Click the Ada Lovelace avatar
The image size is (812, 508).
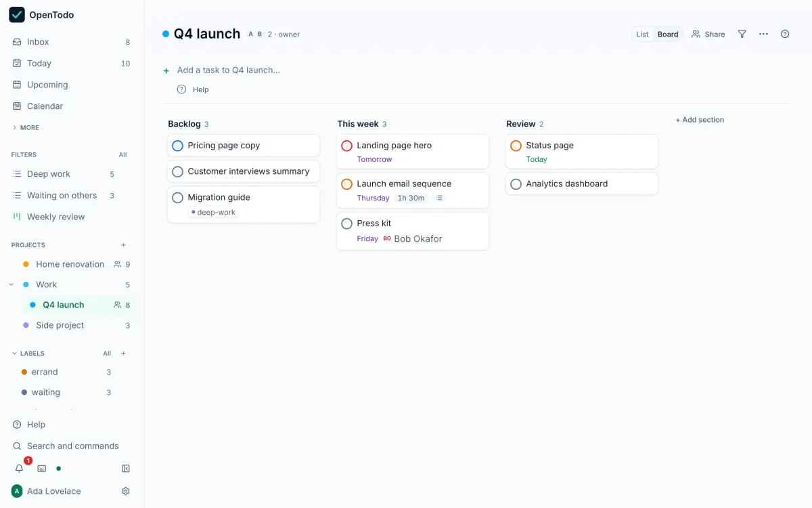[x=17, y=491]
